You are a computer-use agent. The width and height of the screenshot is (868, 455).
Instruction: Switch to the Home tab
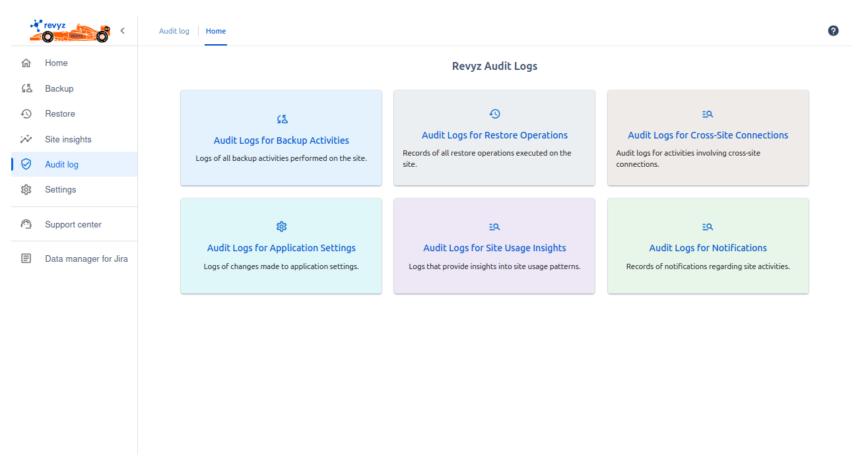(x=216, y=31)
